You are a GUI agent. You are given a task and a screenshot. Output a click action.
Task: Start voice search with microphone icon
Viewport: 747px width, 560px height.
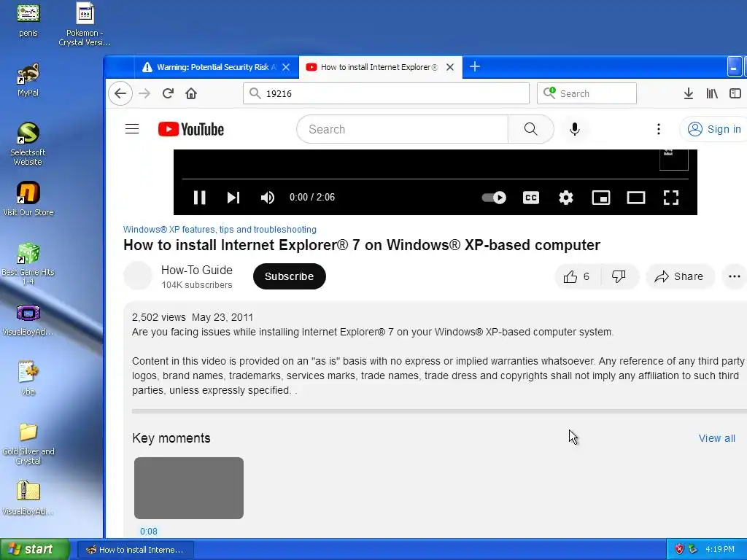(x=575, y=129)
